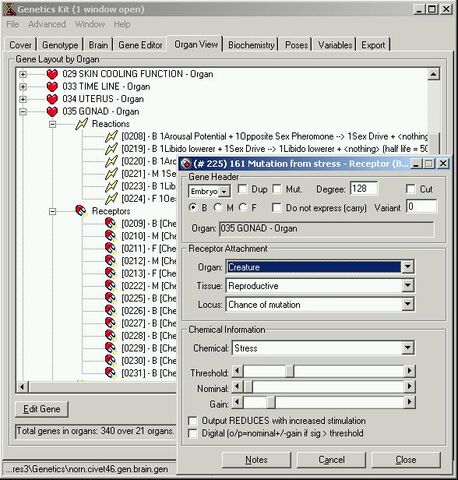Open the Advanced menu
The image size is (458, 480).
(47, 24)
